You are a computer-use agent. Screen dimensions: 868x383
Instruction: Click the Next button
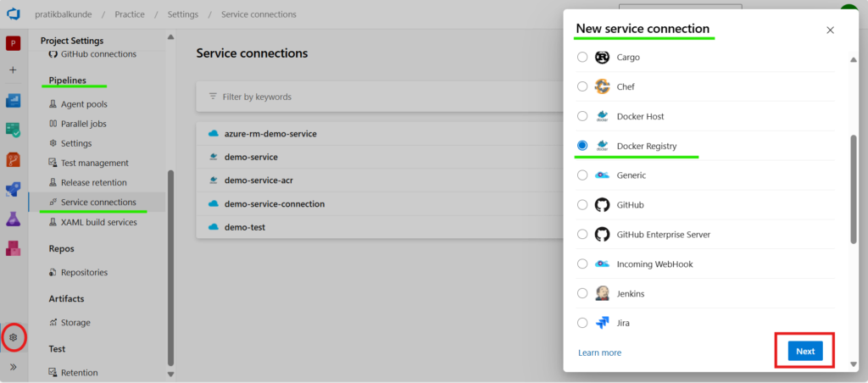coord(805,351)
